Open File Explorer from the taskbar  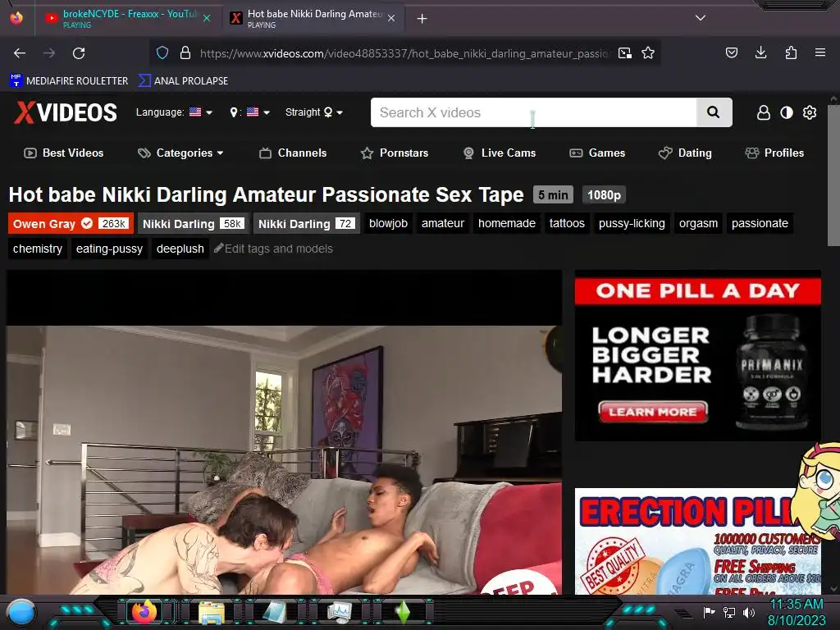(212, 614)
